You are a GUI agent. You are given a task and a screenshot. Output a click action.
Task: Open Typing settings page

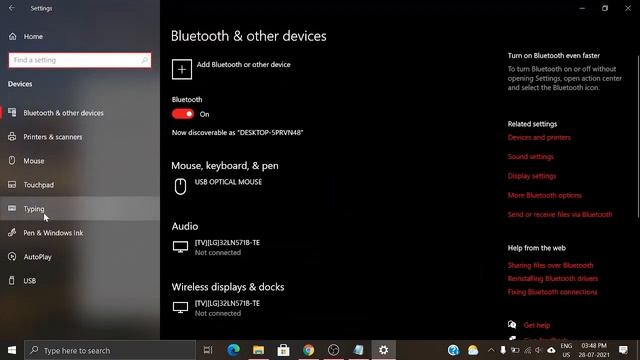pyautogui.click(x=80, y=209)
